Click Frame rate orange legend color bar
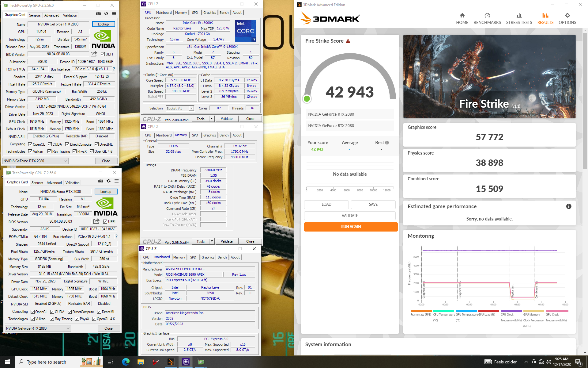588x368 pixels. point(421,311)
